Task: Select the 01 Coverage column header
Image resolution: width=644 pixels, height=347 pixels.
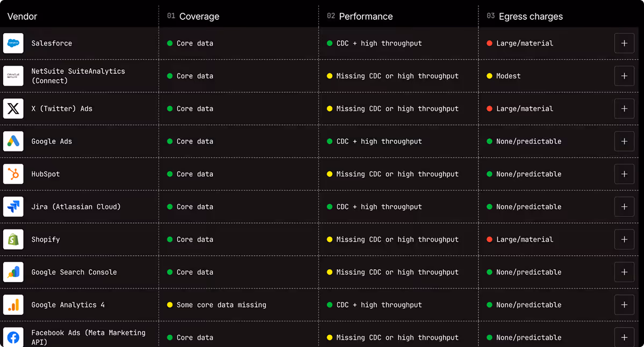Action: click(193, 17)
